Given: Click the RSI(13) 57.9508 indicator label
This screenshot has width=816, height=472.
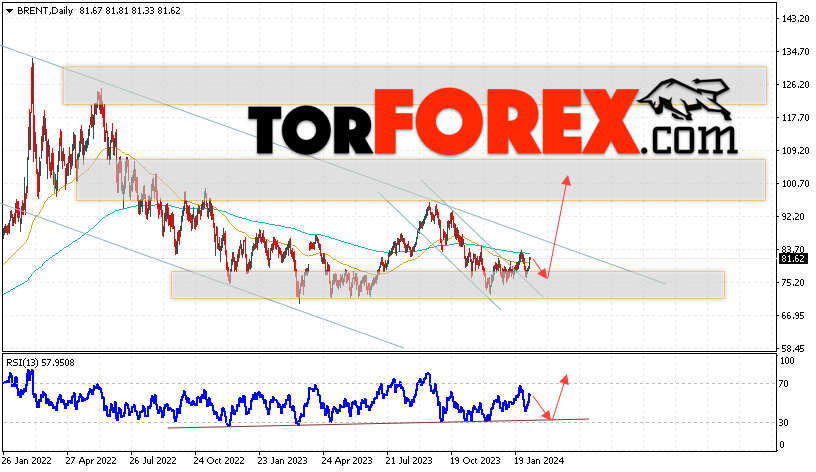Looking at the screenshot, I should [x=41, y=362].
